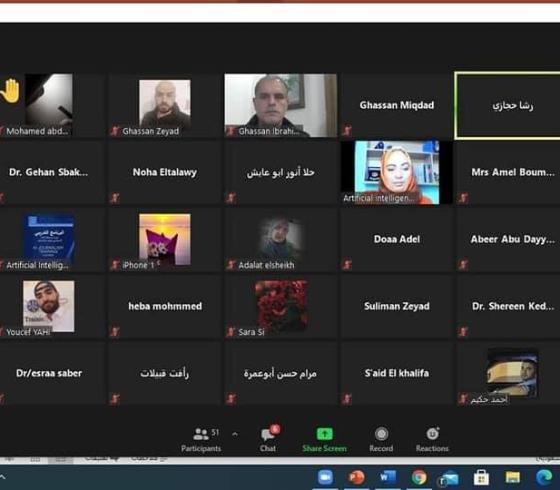Select the S'aid El khalifa tile

[397, 373]
